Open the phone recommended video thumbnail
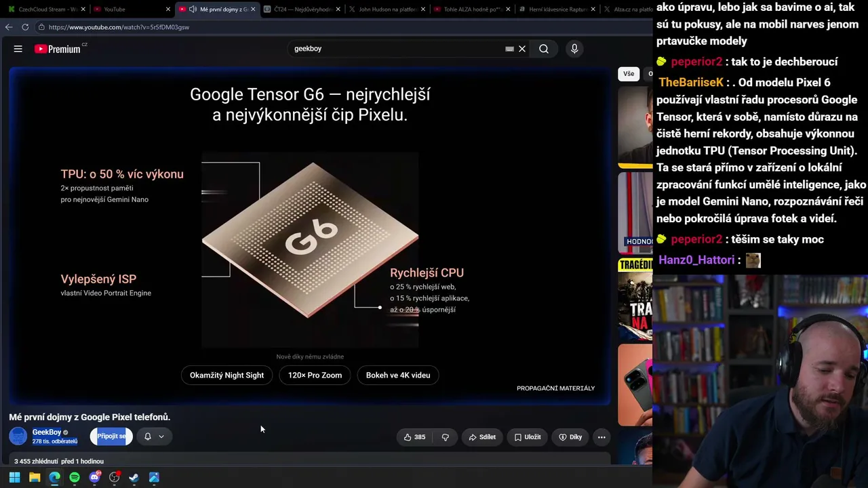This screenshot has width=868, height=488. [635, 385]
